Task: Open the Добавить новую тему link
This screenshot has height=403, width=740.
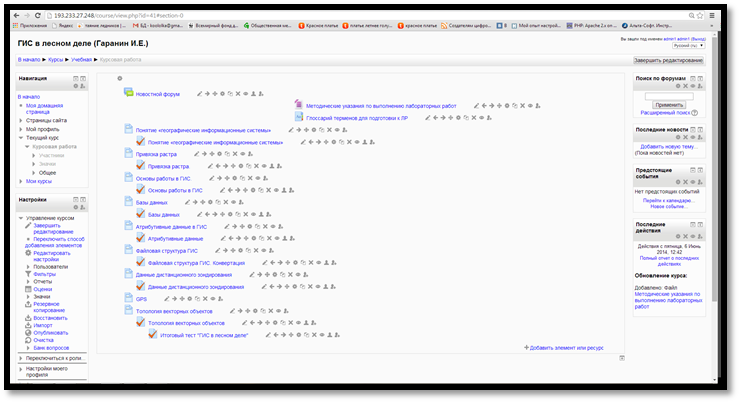Action: (669, 147)
